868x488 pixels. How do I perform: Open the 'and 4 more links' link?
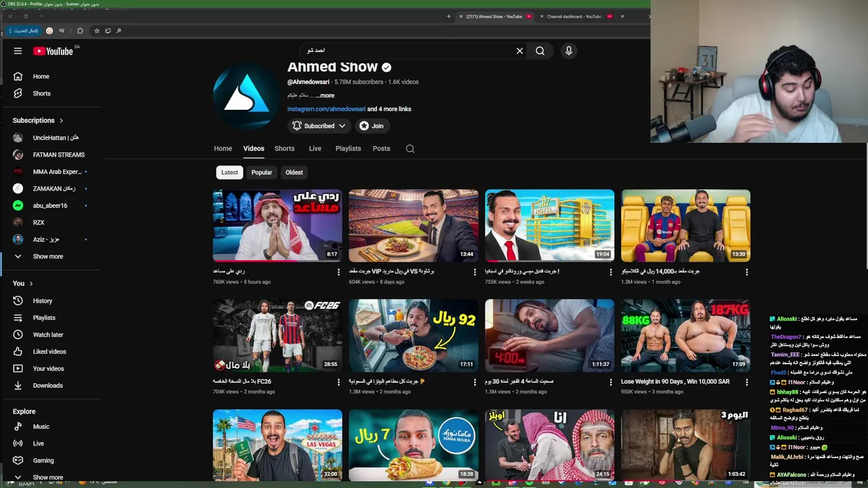389,109
